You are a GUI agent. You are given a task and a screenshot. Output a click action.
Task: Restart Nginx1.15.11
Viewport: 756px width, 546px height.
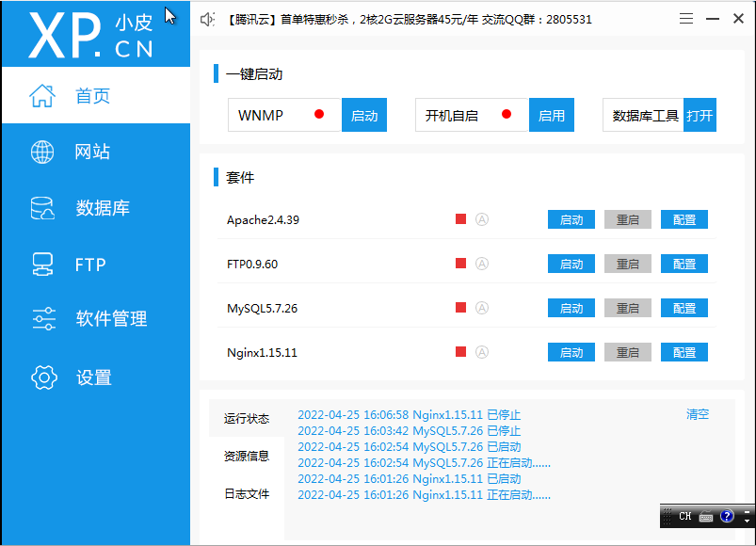(628, 352)
